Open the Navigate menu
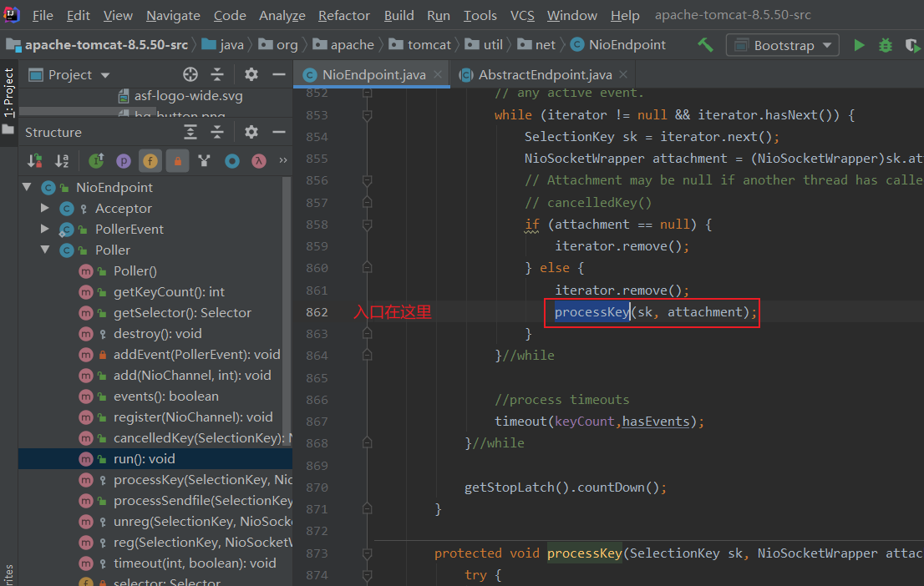Image resolution: width=924 pixels, height=586 pixels. tap(173, 15)
